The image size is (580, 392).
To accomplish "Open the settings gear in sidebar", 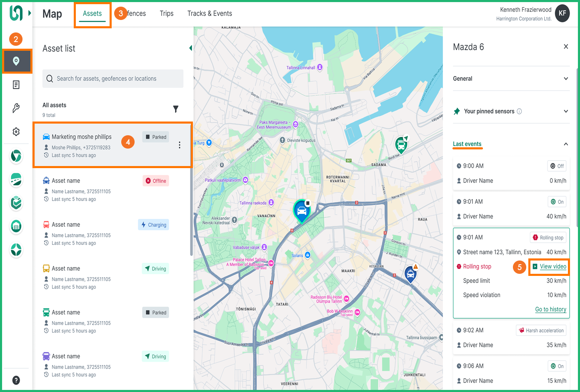I will pyautogui.click(x=16, y=132).
